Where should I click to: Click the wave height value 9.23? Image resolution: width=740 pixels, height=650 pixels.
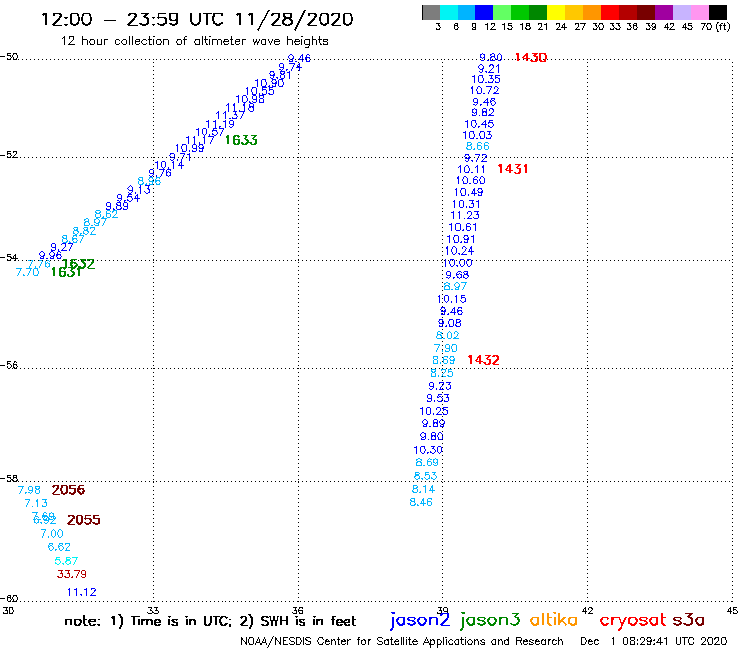[x=440, y=386]
